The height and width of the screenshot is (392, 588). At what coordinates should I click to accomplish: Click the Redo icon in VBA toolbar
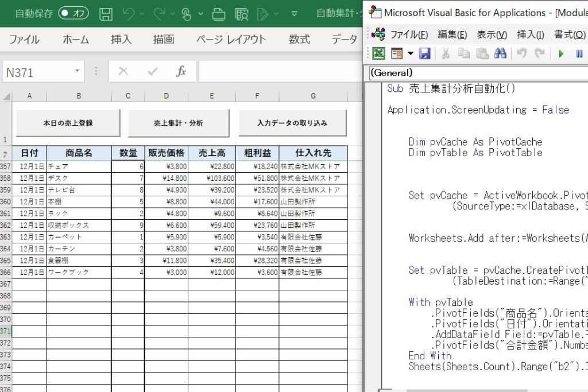coord(540,53)
